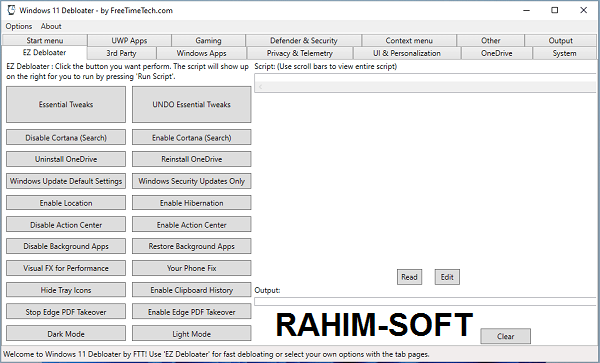Click Disable Cortana (Search)
The image size is (600, 363).
tap(66, 138)
